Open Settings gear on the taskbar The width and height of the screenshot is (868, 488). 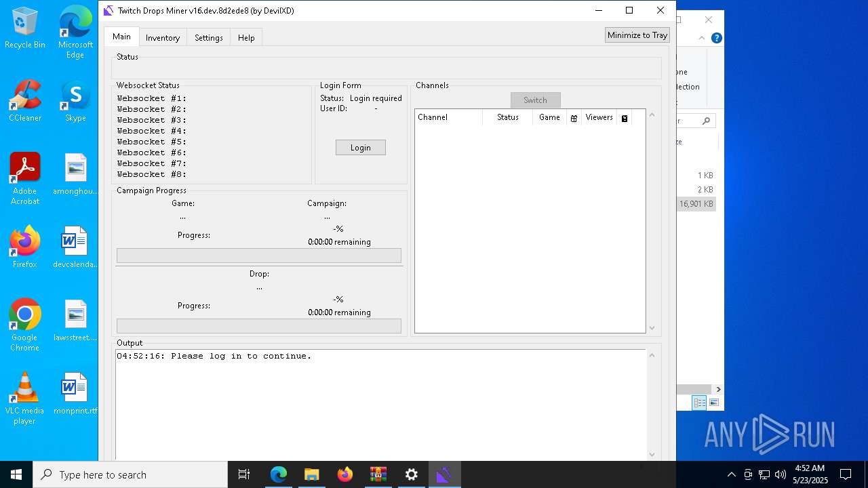pos(412,474)
